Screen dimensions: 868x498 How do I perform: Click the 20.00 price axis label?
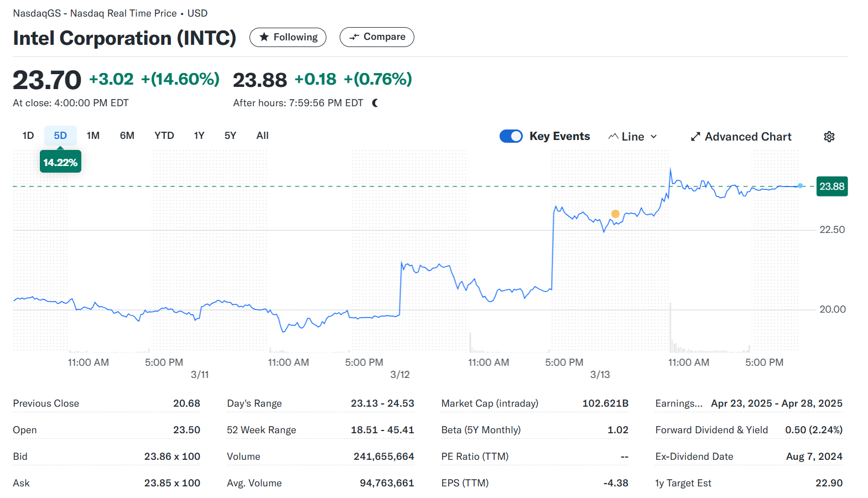(x=833, y=309)
